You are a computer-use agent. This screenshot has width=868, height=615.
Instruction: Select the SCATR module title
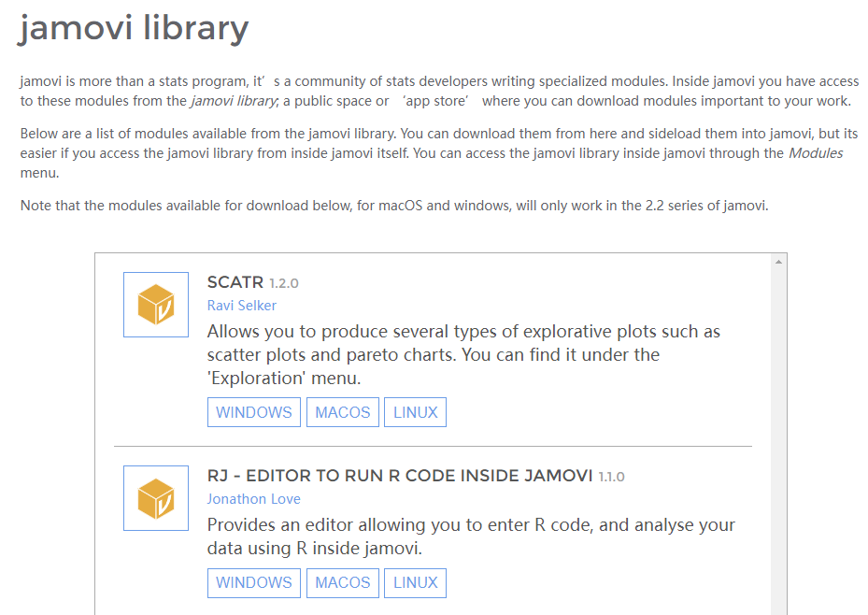(235, 282)
